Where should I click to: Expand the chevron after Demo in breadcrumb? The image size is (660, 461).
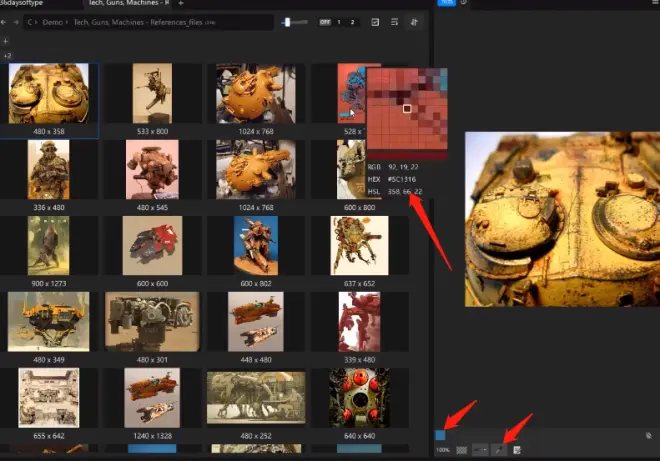67,22
